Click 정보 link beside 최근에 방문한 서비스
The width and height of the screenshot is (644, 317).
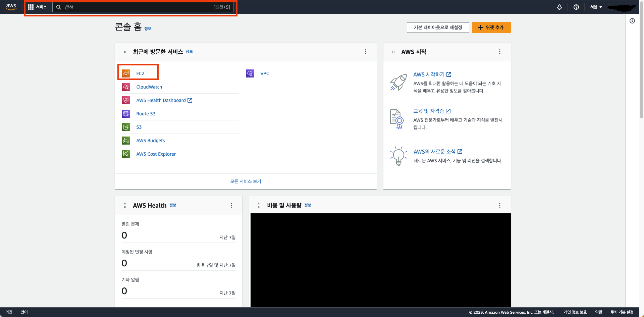pos(189,51)
